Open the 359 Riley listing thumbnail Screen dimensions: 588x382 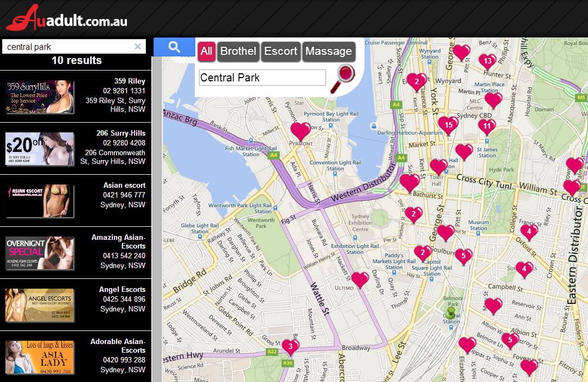click(40, 97)
